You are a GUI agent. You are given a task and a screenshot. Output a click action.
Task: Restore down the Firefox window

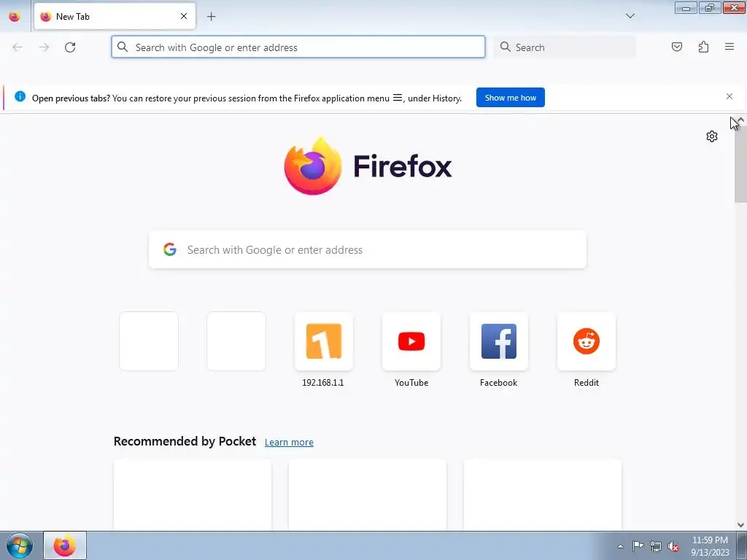[710, 7]
